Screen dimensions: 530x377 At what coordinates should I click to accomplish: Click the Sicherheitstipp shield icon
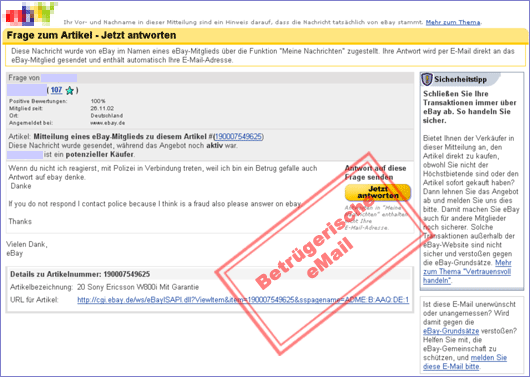click(x=427, y=79)
